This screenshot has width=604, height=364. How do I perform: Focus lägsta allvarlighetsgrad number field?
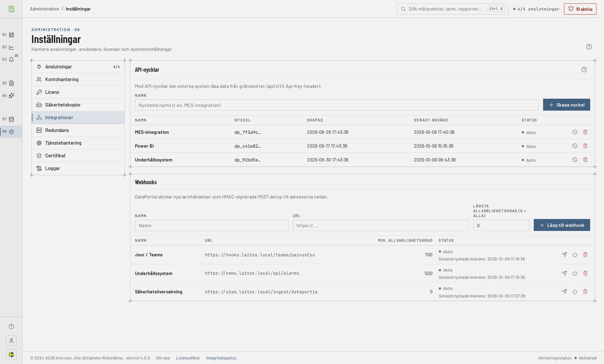[501, 226]
